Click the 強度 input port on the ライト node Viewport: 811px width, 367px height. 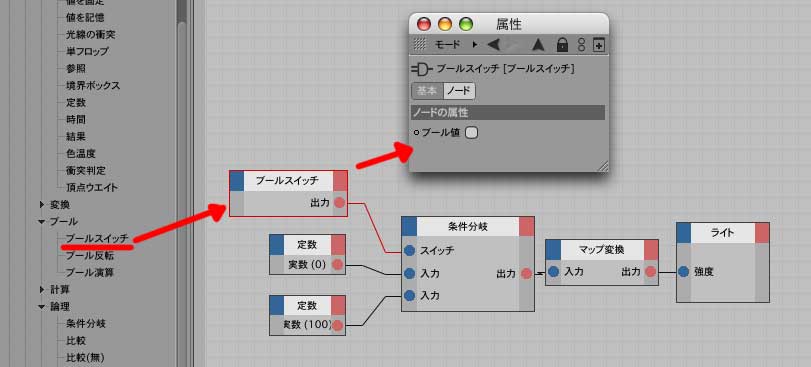684,271
